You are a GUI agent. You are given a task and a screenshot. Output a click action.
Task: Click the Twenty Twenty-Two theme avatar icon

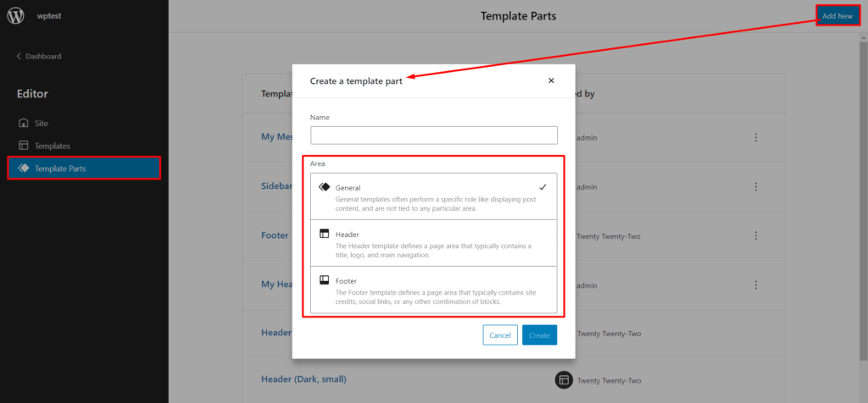click(x=564, y=380)
